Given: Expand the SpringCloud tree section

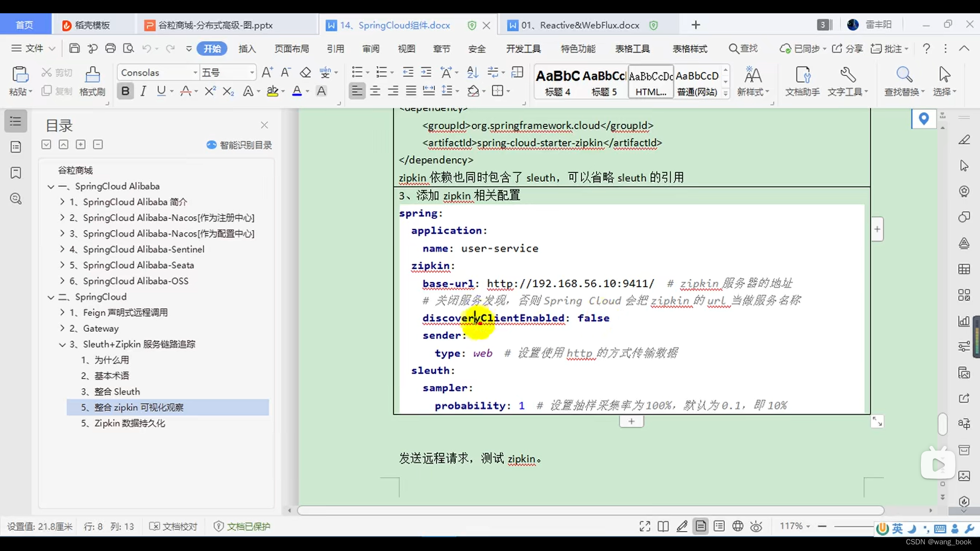Looking at the screenshot, I should click(x=51, y=297).
